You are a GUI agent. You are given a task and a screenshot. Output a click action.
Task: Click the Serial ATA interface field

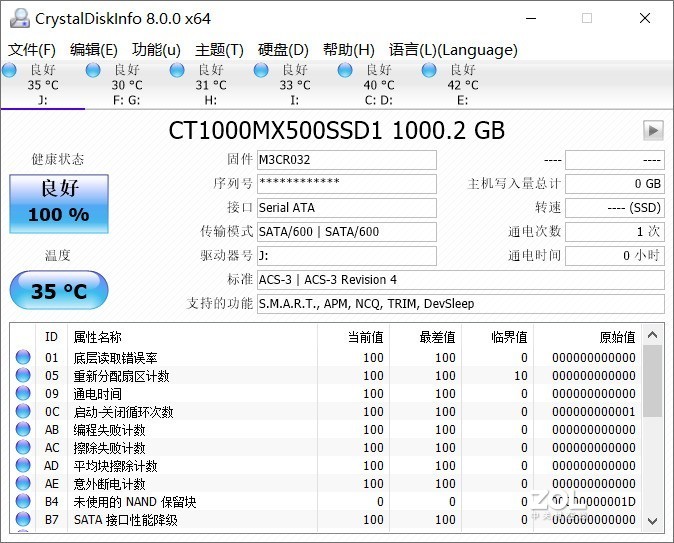click(347, 208)
